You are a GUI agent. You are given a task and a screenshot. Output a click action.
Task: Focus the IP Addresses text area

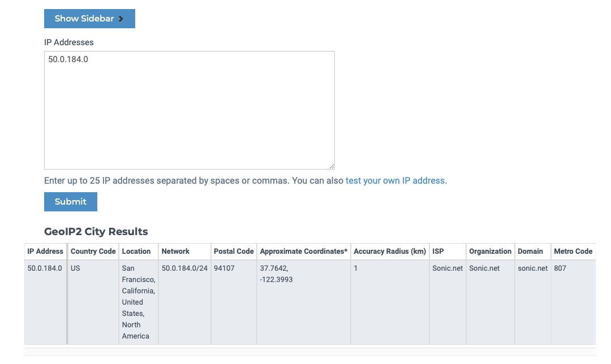coord(190,110)
